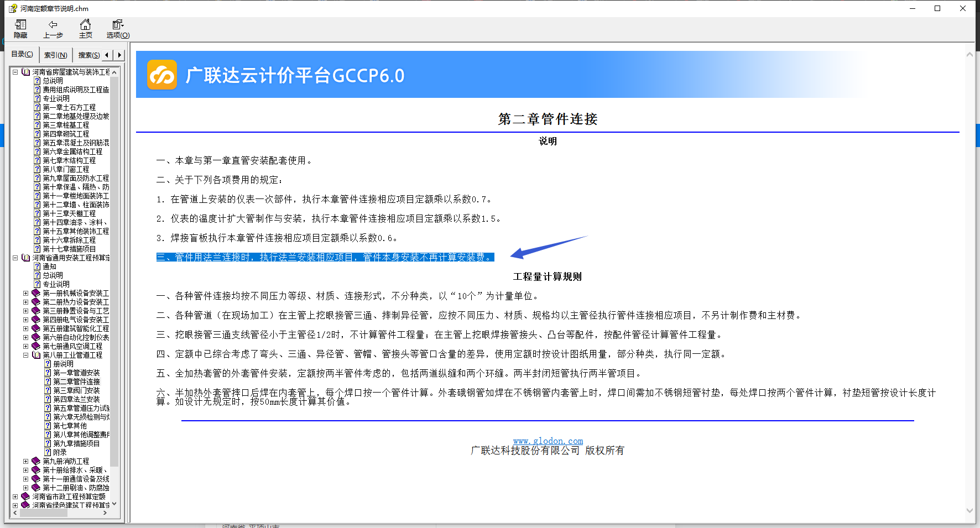Click the topic icon beside 第四章砌筑工程
The width and height of the screenshot is (980, 528).
[x=38, y=134]
